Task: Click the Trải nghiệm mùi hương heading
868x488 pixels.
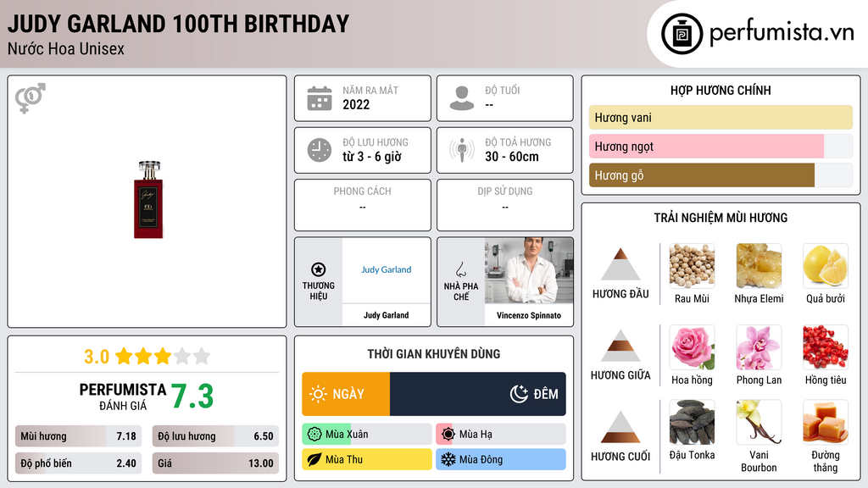Action: click(x=721, y=218)
